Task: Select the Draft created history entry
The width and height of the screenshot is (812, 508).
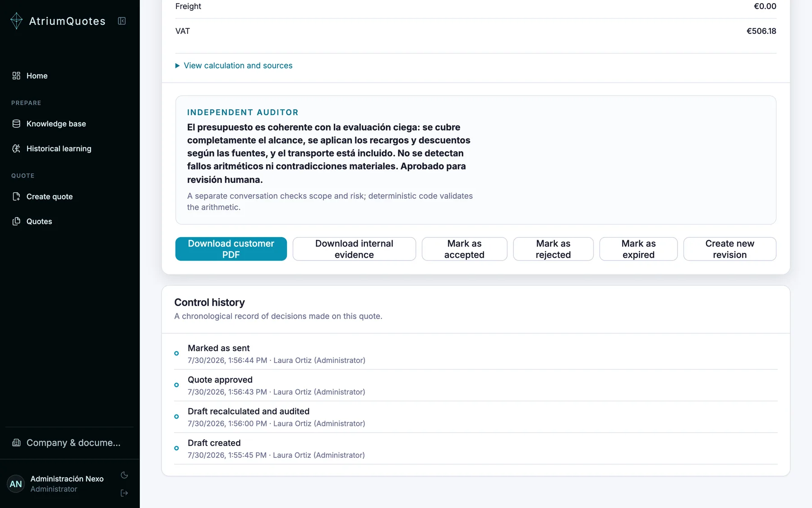Action: point(476,449)
